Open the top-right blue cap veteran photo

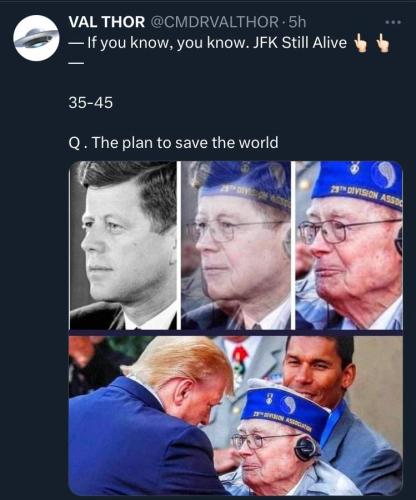[349, 245]
